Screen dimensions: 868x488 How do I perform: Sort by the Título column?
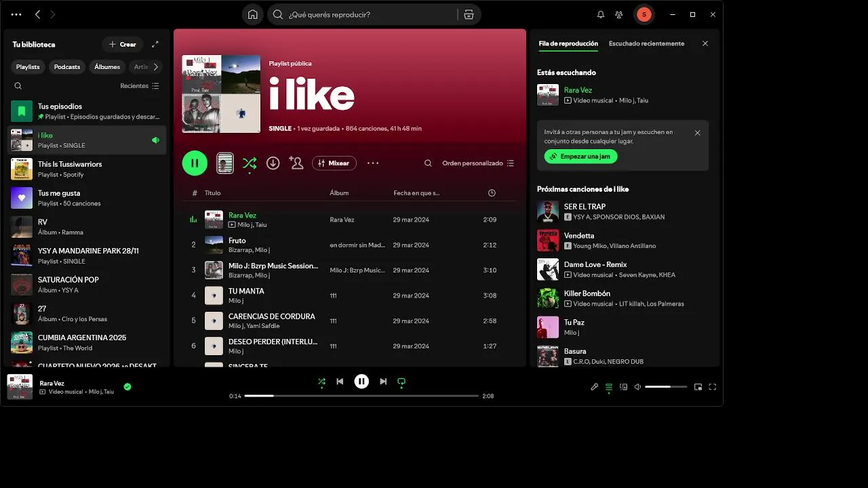[213, 193]
